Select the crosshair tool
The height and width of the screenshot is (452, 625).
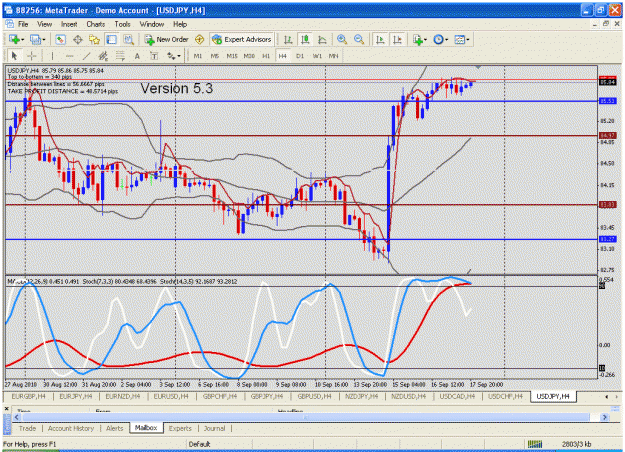pyautogui.click(x=31, y=56)
